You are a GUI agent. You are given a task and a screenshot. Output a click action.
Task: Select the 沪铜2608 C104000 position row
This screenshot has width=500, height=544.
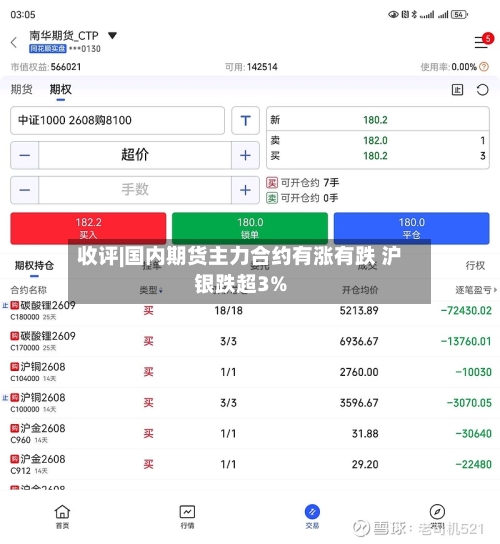tap(250, 372)
